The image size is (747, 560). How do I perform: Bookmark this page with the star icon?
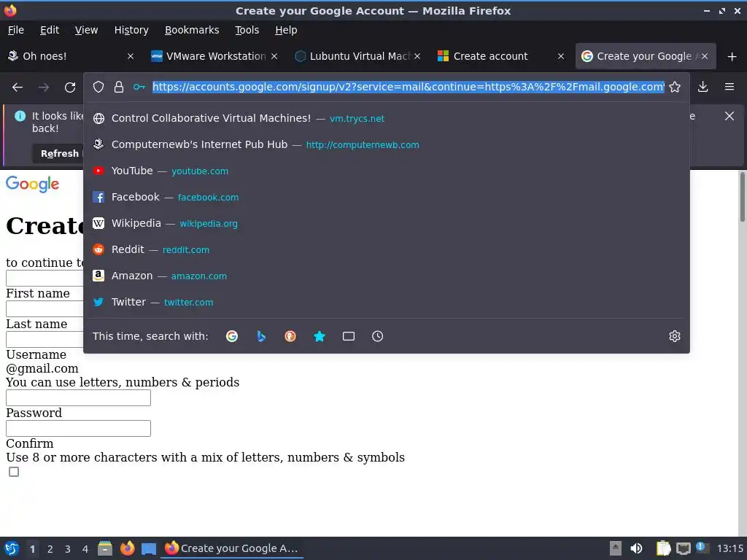675,87
